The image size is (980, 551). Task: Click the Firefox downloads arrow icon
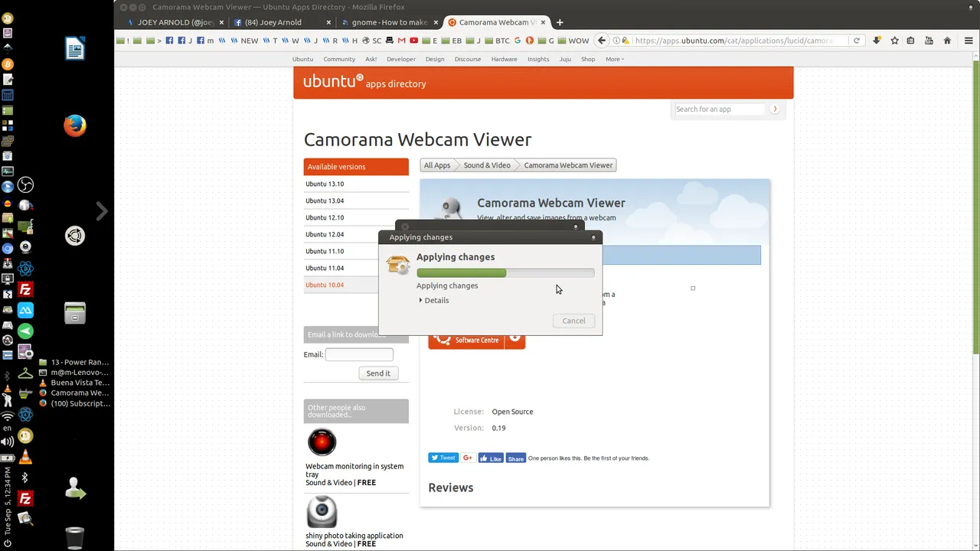pos(877,41)
